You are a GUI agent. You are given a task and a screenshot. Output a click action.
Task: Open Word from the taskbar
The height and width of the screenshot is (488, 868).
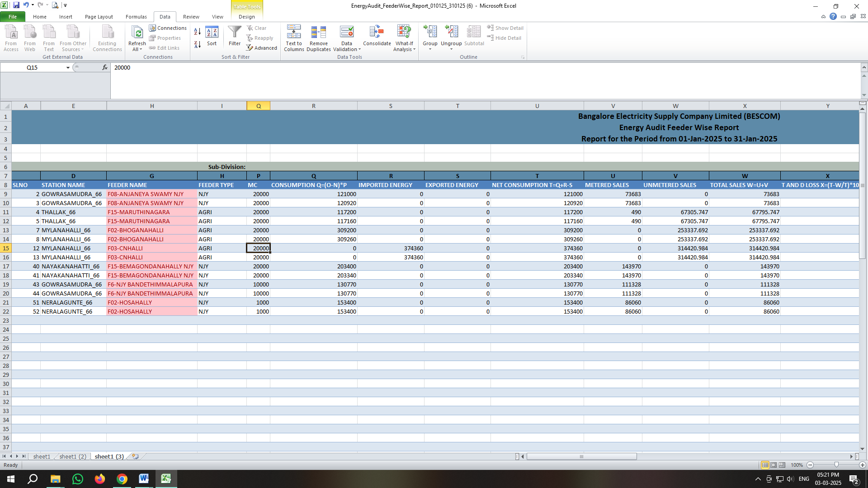tap(144, 479)
